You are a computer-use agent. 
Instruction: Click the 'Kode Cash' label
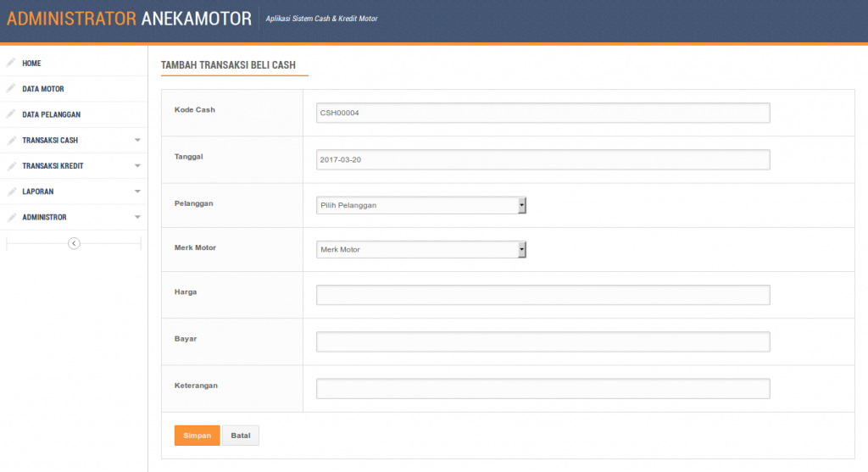click(x=195, y=109)
